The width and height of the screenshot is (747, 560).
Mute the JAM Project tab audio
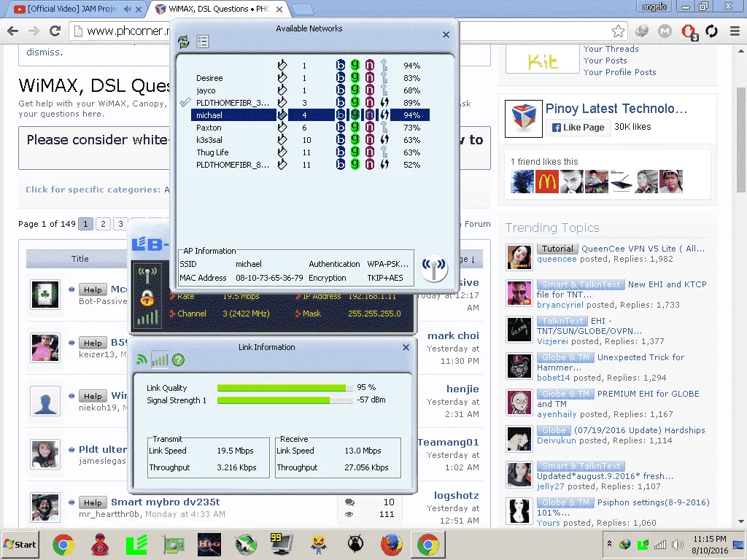[127, 9]
